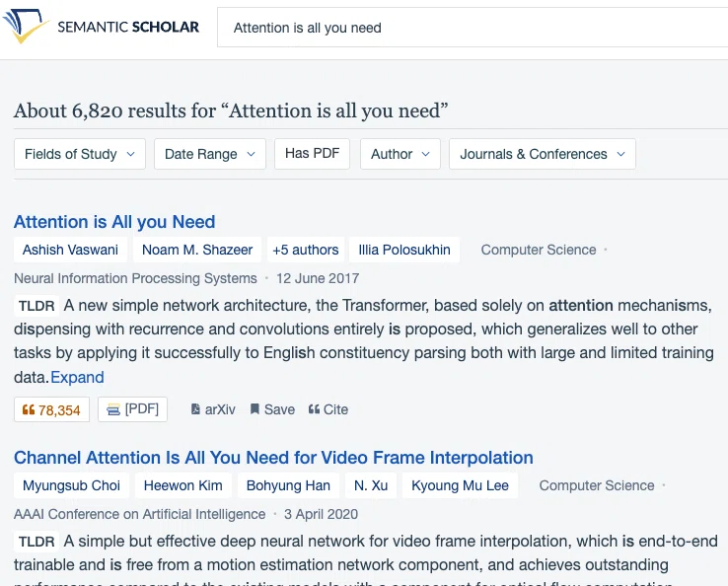
Task: Select author Illia Polosukhin
Action: coord(404,250)
